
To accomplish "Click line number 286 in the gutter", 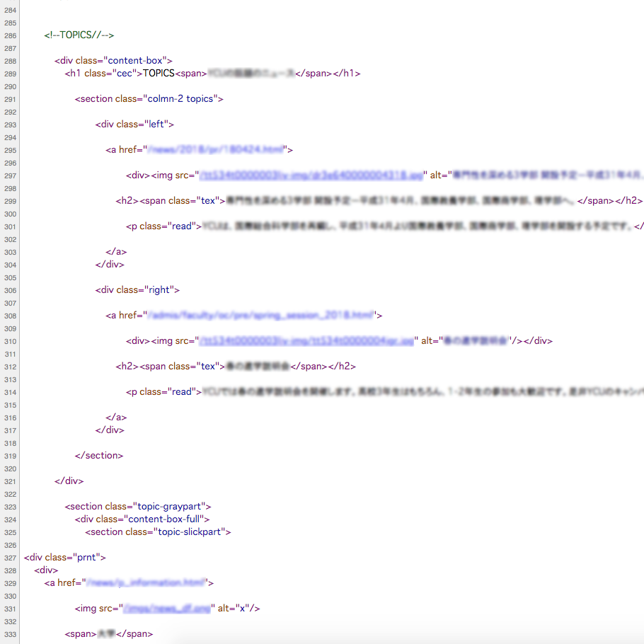I will tap(10, 35).
